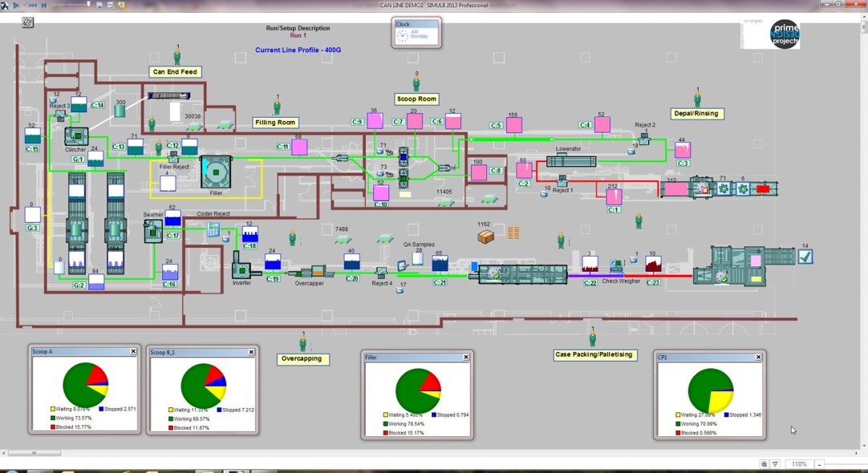Viewport: 868px width, 473px height.
Task: Click the Clock panel showing Monday
Action: pyautogui.click(x=416, y=32)
